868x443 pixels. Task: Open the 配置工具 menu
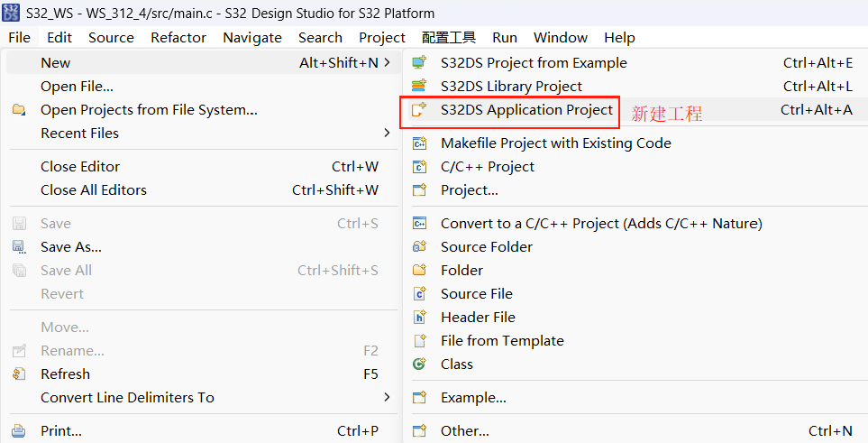448,38
